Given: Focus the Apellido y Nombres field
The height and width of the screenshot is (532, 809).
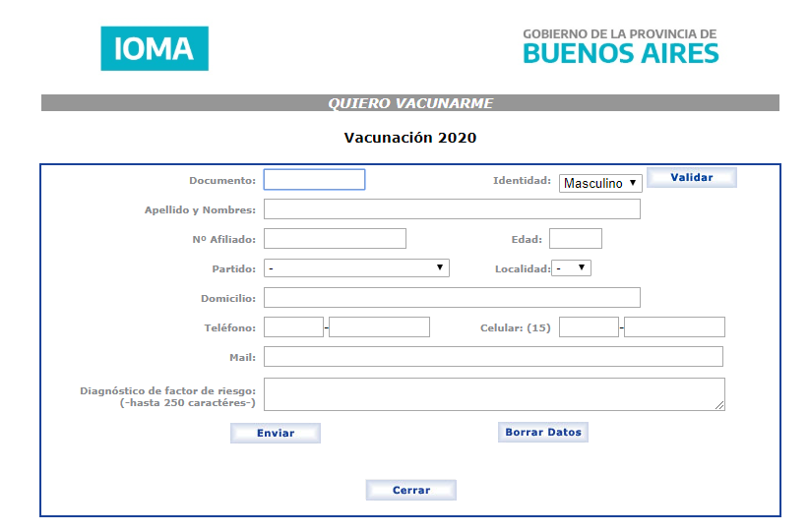Looking at the screenshot, I should (452, 209).
